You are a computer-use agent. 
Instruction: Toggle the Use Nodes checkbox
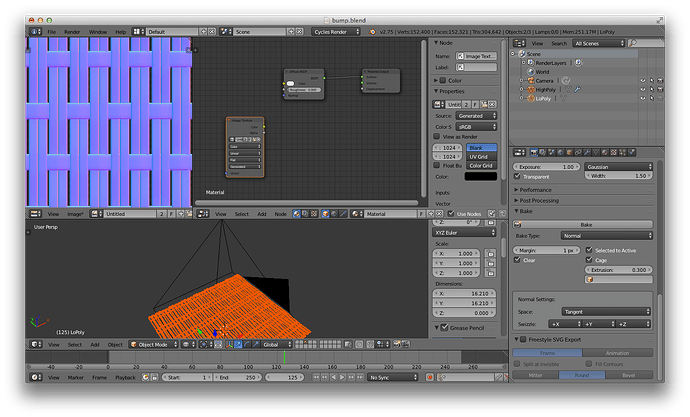[x=451, y=213]
